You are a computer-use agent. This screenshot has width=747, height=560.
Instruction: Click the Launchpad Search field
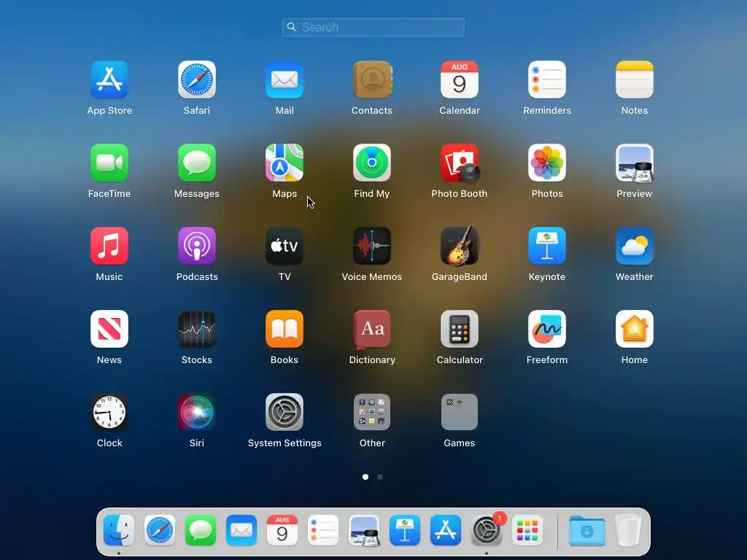[373, 27]
